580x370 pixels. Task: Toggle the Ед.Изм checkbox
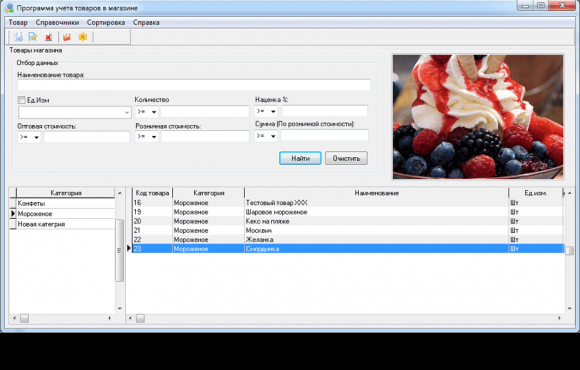[x=21, y=100]
